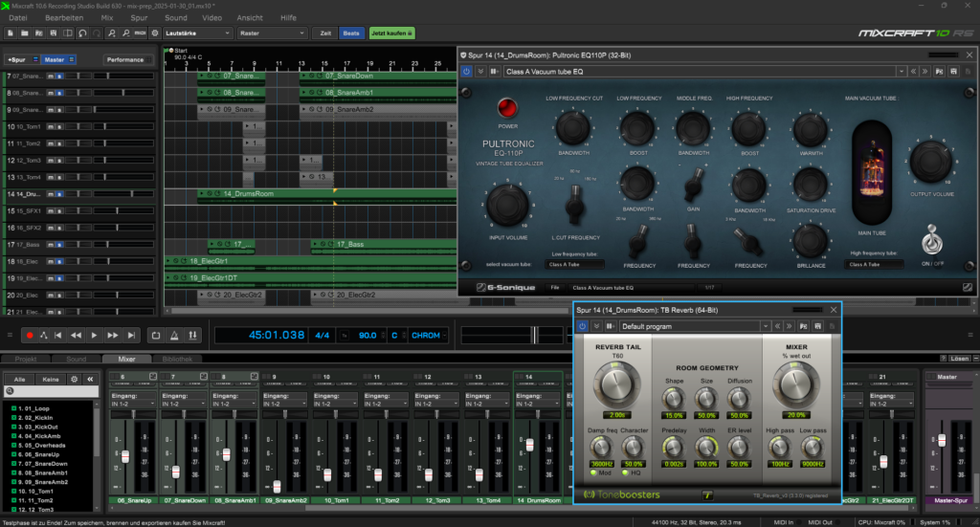Save the preset in Pultronic window
The width and height of the screenshot is (980, 527).
tap(954, 72)
